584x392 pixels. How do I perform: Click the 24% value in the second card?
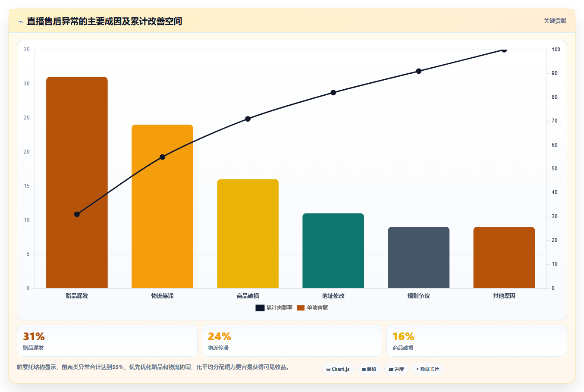click(x=219, y=336)
